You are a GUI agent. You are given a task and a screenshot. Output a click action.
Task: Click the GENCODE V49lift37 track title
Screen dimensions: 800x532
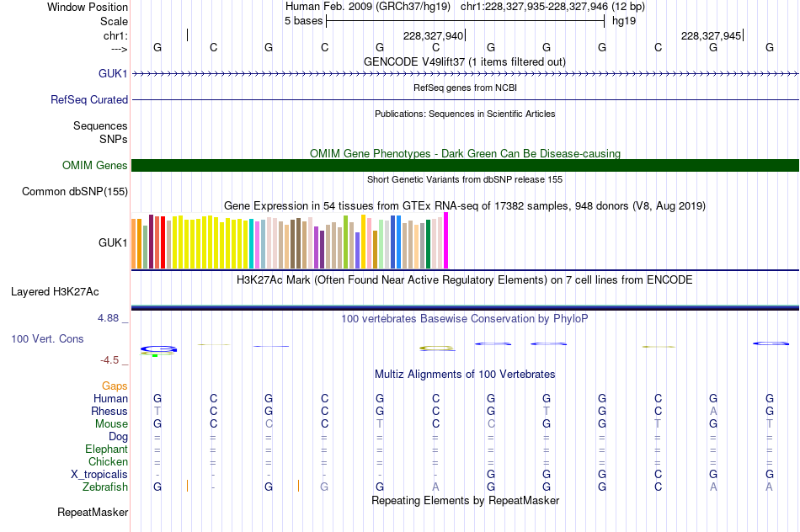pyautogui.click(x=465, y=61)
